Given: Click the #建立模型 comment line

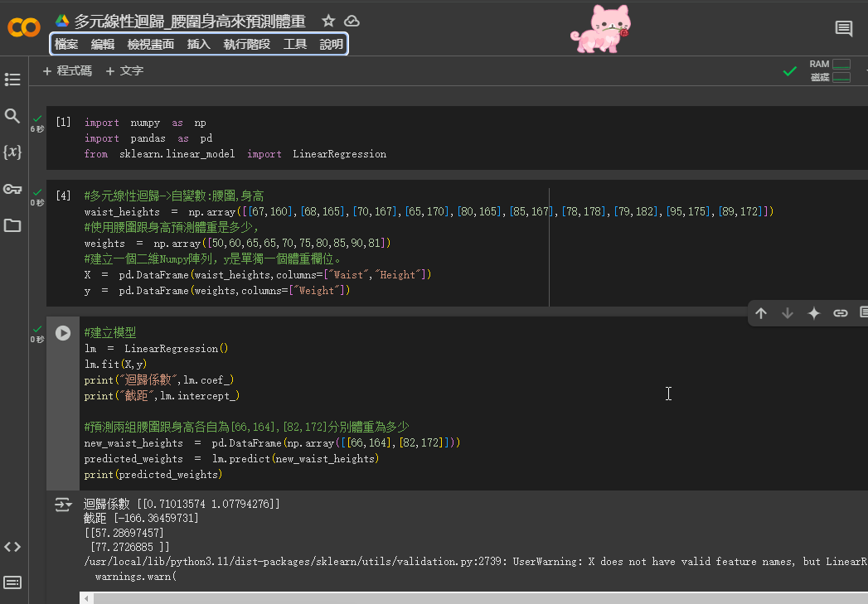Looking at the screenshot, I should 110,332.
